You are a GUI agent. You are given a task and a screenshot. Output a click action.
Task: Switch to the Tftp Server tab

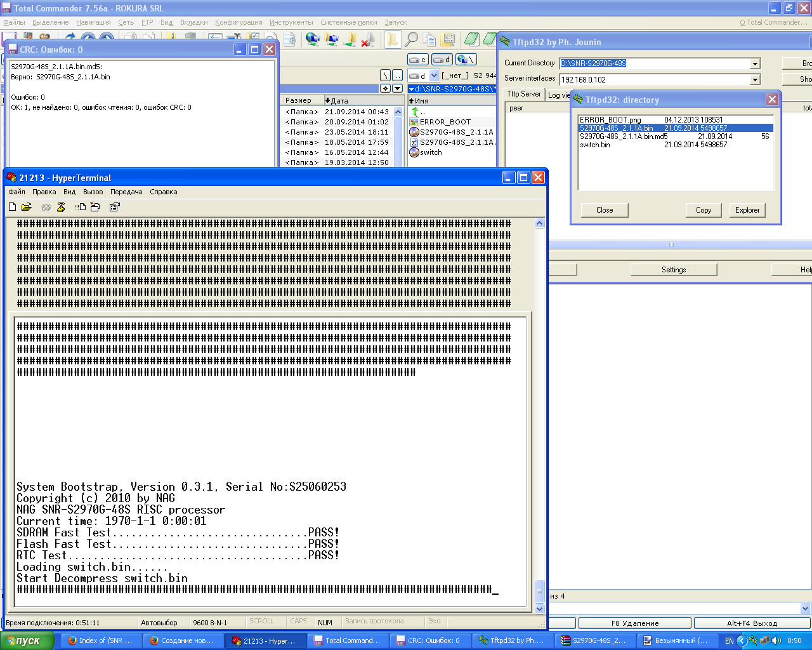[x=523, y=94]
